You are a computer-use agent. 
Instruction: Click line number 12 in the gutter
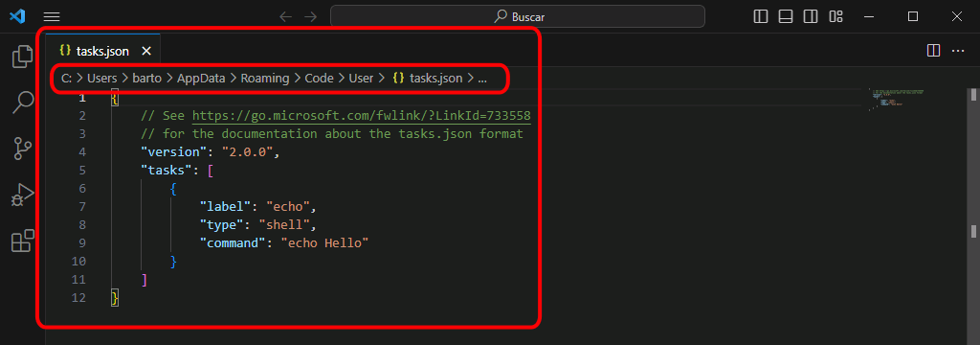pyautogui.click(x=78, y=297)
